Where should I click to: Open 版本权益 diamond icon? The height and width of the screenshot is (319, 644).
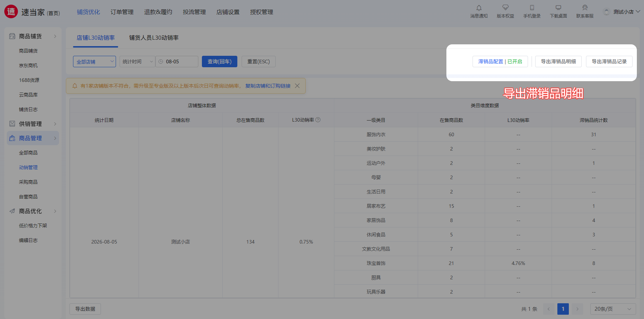[x=505, y=8]
